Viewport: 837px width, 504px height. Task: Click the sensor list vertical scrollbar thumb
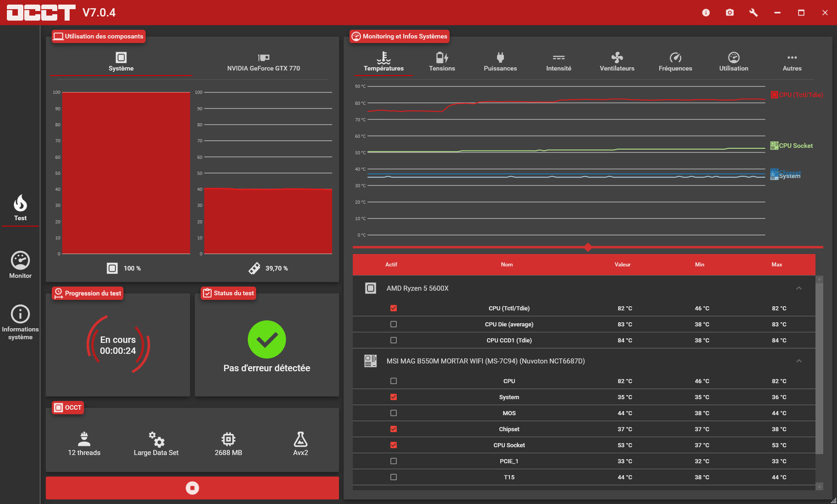tap(820, 369)
